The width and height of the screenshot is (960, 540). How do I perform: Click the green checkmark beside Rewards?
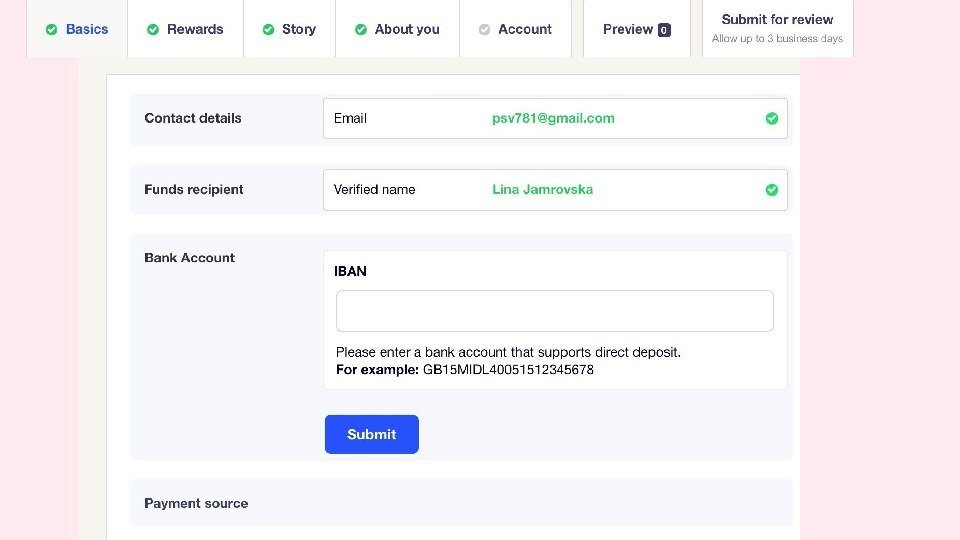pyautogui.click(x=153, y=30)
